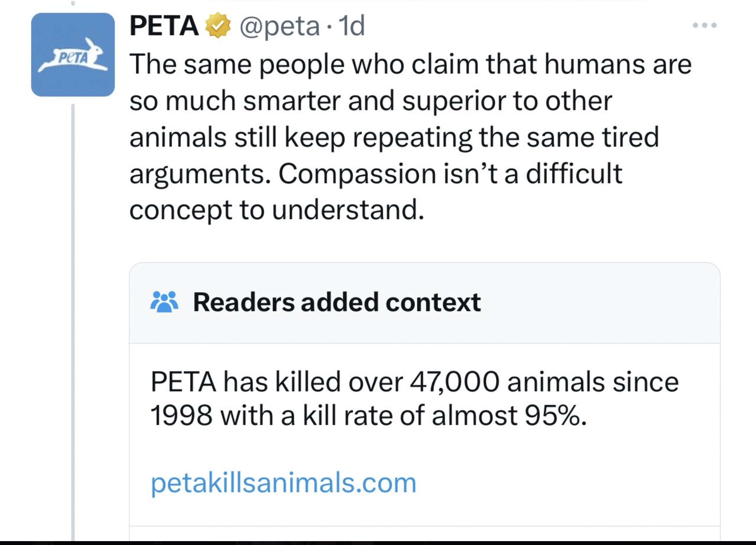Open the petakillsanimals.com link

pyautogui.click(x=283, y=483)
